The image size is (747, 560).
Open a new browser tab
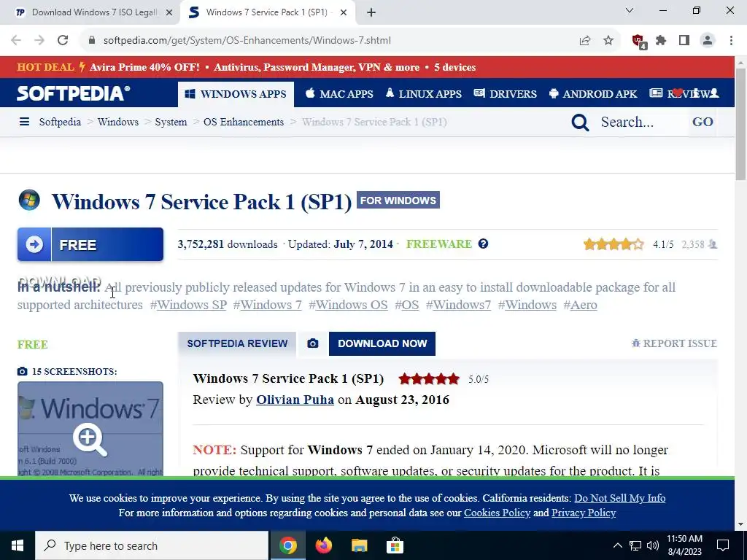point(371,13)
